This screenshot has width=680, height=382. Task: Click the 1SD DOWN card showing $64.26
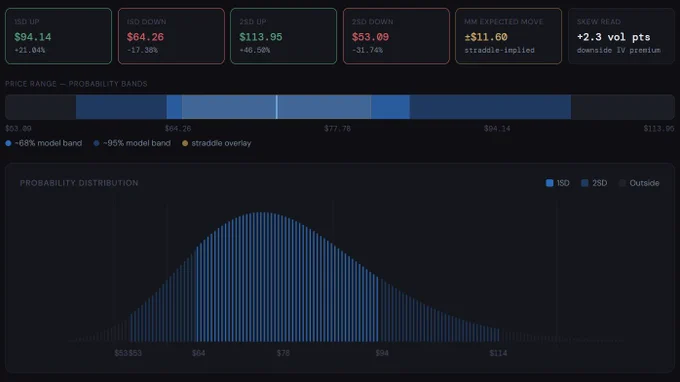pyautogui.click(x=171, y=36)
